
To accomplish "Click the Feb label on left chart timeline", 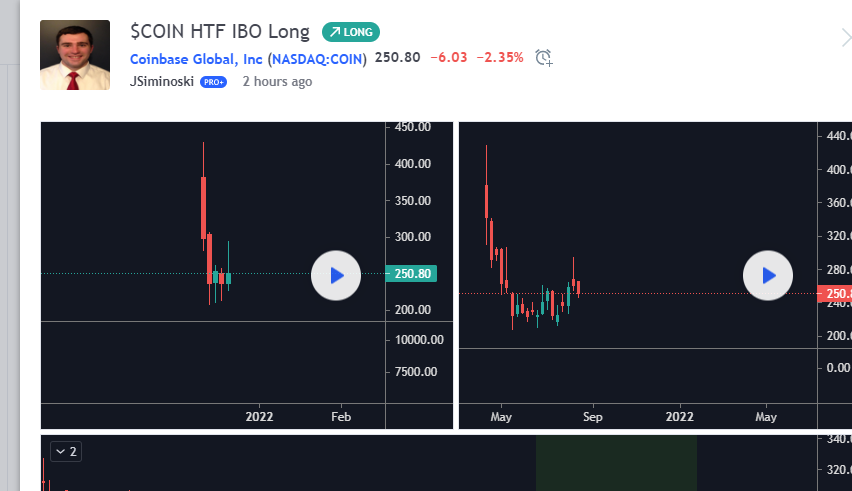I will (x=341, y=416).
